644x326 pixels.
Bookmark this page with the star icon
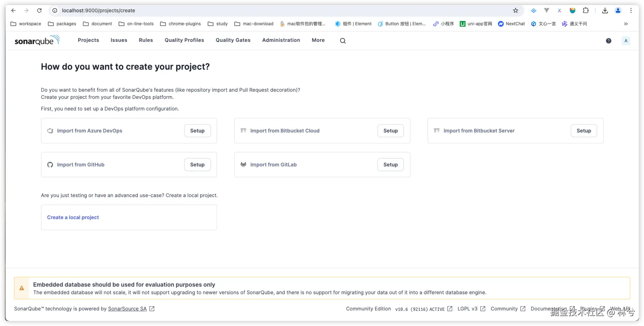[516, 10]
